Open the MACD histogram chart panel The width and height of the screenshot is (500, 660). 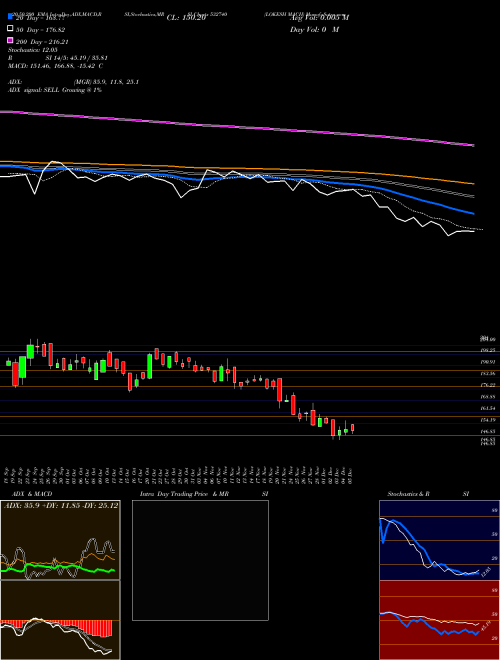60,620
